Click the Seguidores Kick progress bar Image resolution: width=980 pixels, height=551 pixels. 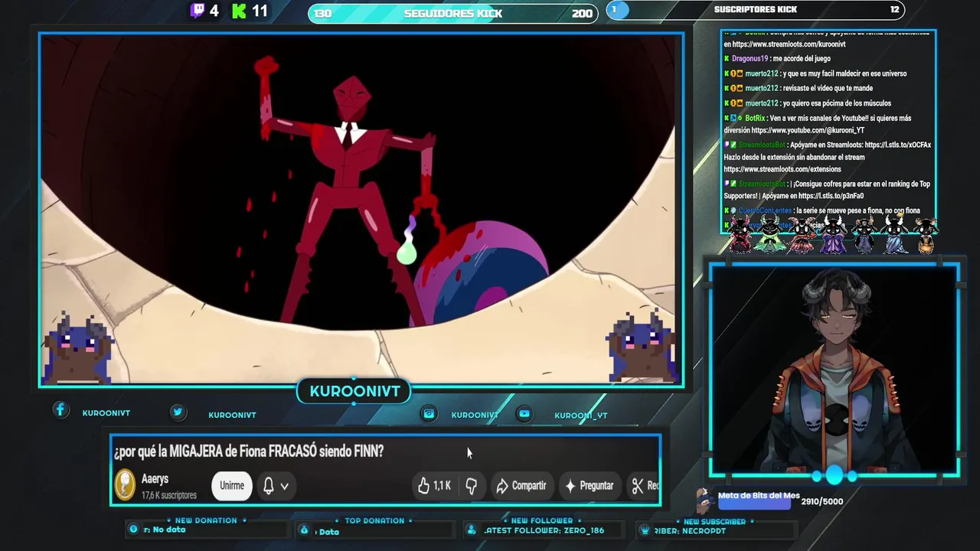click(x=453, y=13)
